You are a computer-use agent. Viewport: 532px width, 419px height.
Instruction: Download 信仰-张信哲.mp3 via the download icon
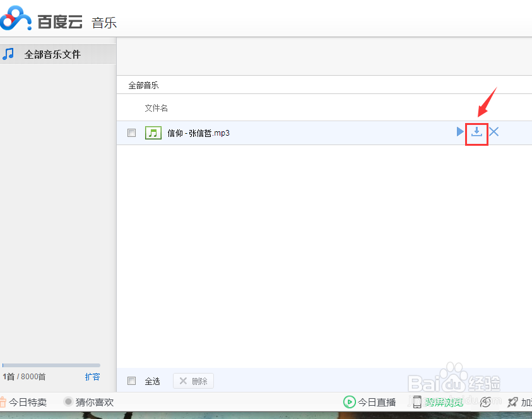click(x=476, y=132)
